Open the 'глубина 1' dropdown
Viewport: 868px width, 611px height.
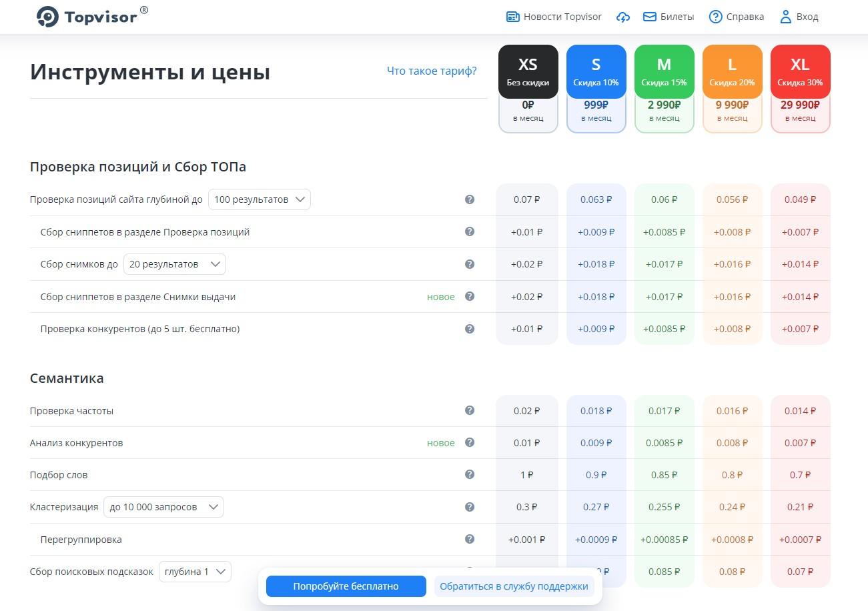tap(195, 572)
